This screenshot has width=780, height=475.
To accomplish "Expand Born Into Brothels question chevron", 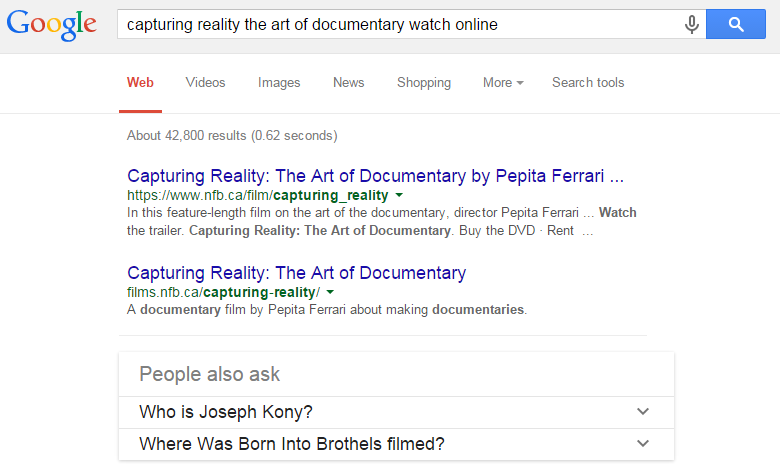I will tap(643, 444).
